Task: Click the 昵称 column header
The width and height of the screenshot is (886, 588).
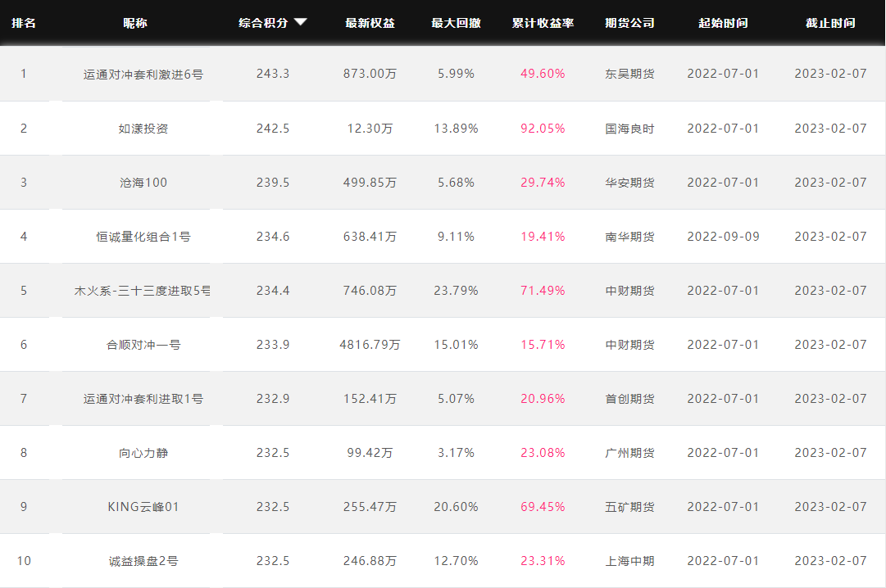Action: [x=135, y=23]
